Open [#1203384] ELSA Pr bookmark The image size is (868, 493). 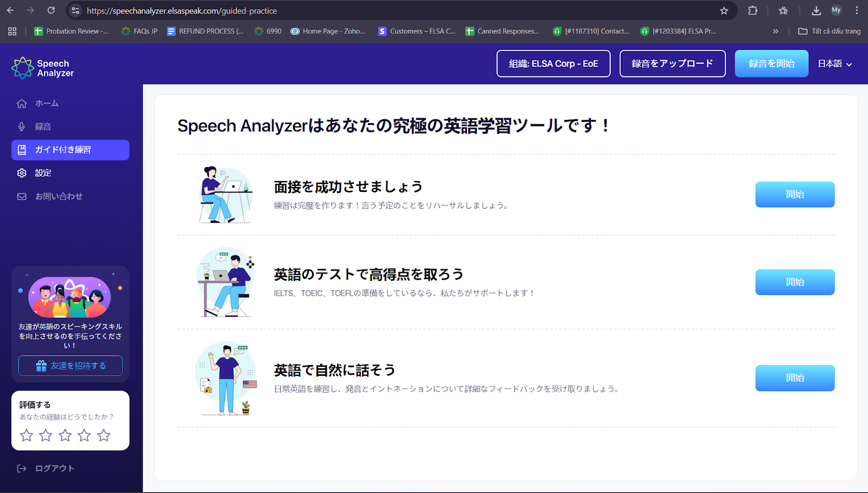(x=678, y=31)
